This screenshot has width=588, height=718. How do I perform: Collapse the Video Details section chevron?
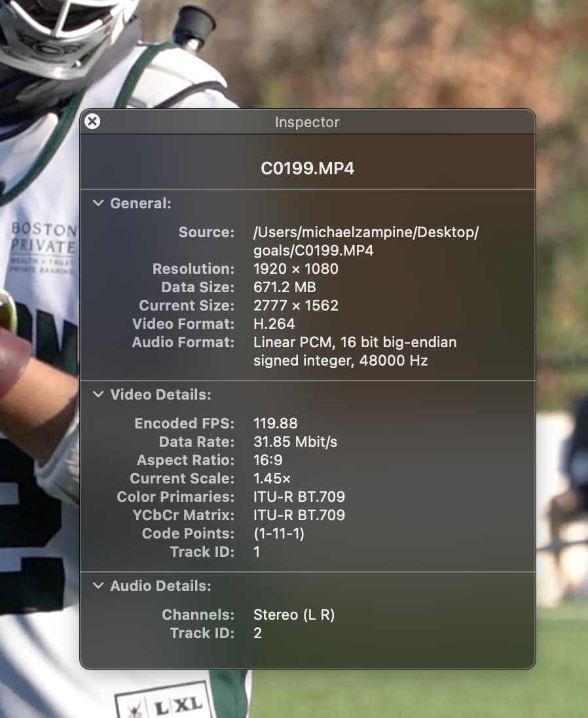[x=98, y=394]
